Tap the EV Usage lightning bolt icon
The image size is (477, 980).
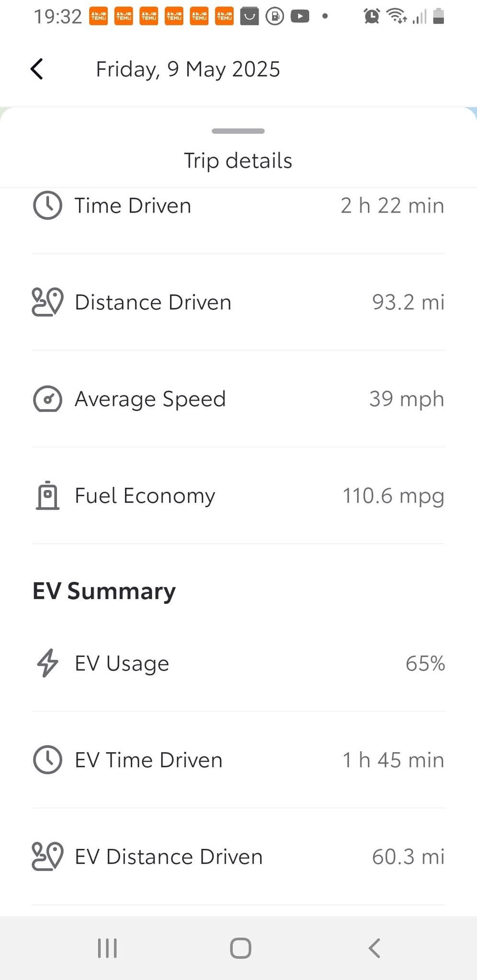[x=47, y=663]
